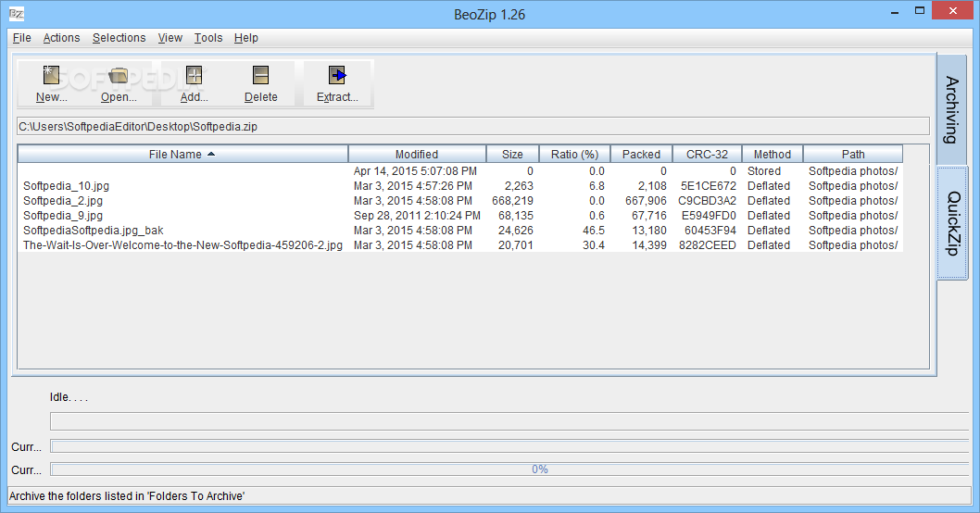
Task: Click the size value 668,219
Action: point(512,201)
